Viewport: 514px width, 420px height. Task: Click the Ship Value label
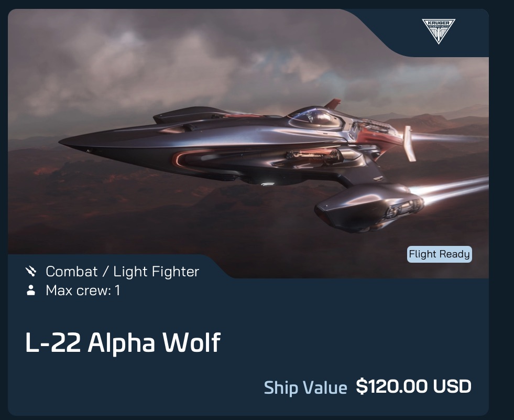point(305,387)
